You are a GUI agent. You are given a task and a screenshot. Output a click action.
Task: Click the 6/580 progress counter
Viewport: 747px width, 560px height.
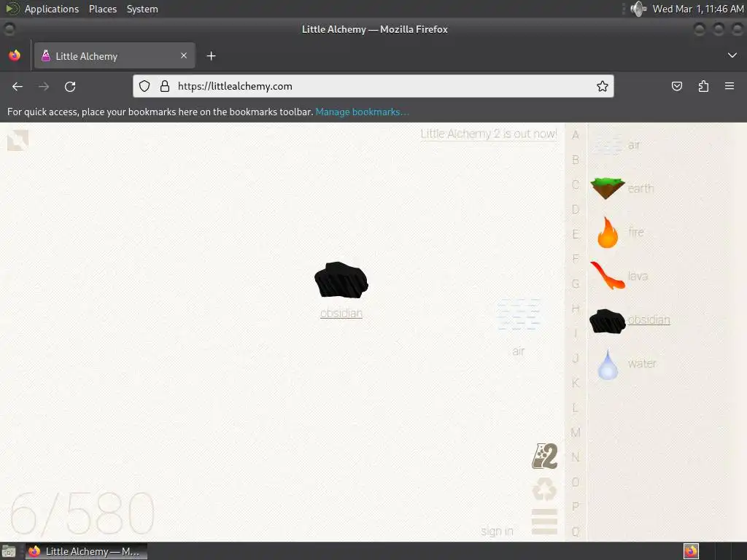[82, 513]
